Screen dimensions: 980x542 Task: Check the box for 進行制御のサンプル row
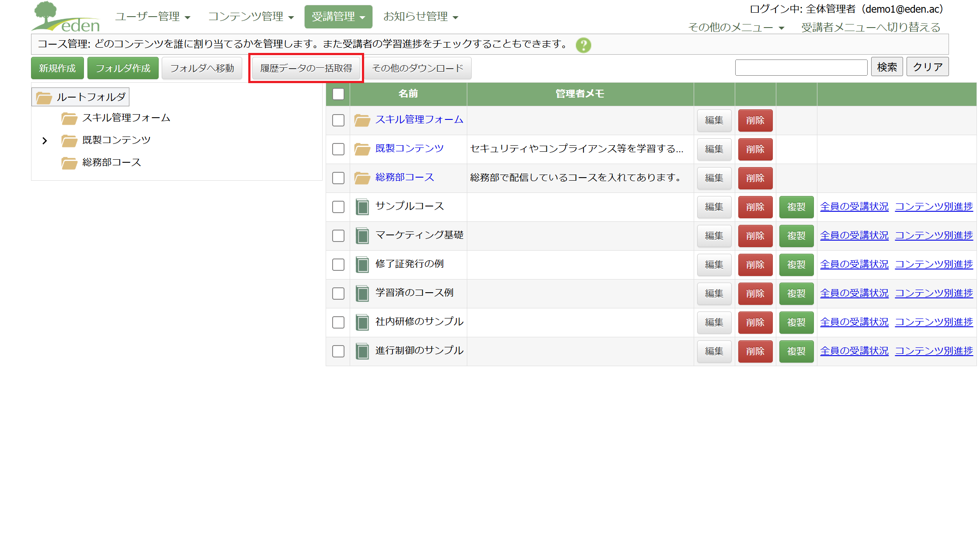(x=338, y=351)
